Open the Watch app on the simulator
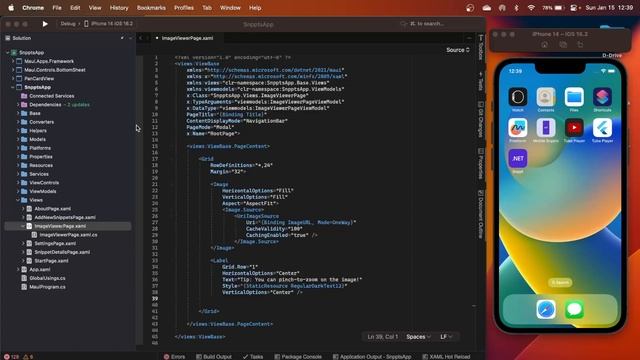This screenshot has width=640, height=360. (x=518, y=97)
